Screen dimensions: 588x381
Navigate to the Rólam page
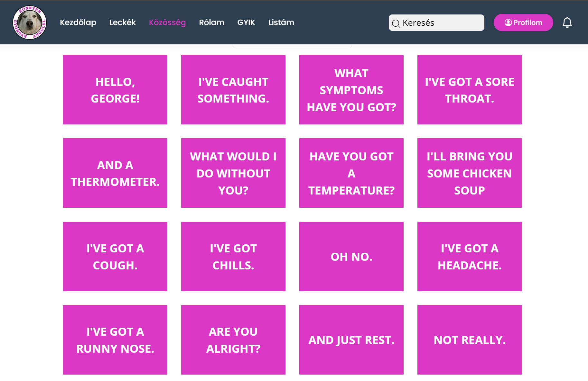click(x=211, y=23)
